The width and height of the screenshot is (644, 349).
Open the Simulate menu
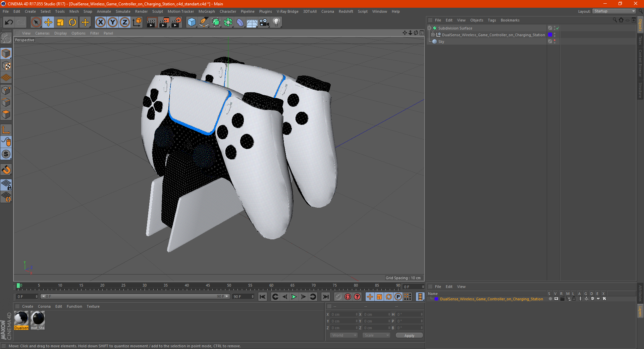tap(123, 11)
